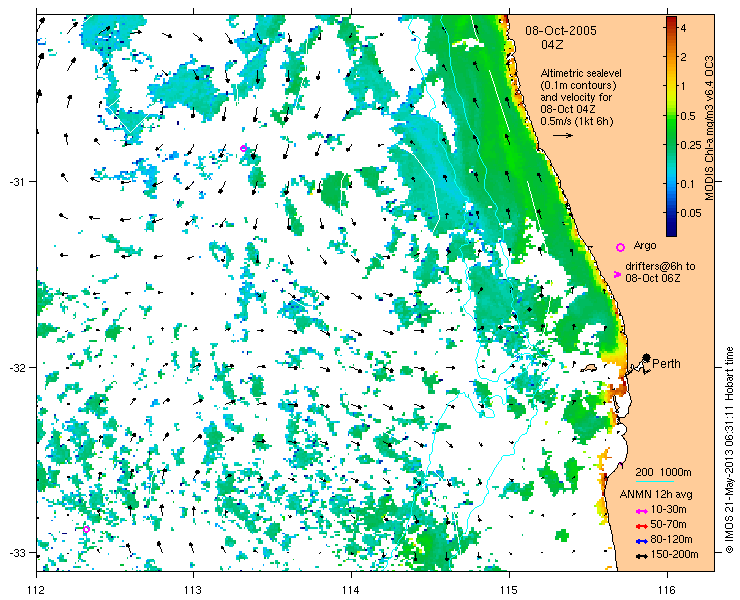
Task: Click the '150-200m' depth label
Action: tap(675, 555)
